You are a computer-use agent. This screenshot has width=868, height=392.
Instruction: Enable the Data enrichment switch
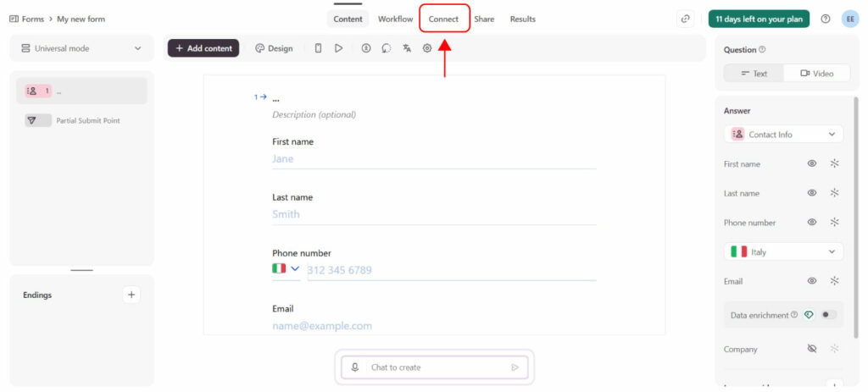(828, 315)
